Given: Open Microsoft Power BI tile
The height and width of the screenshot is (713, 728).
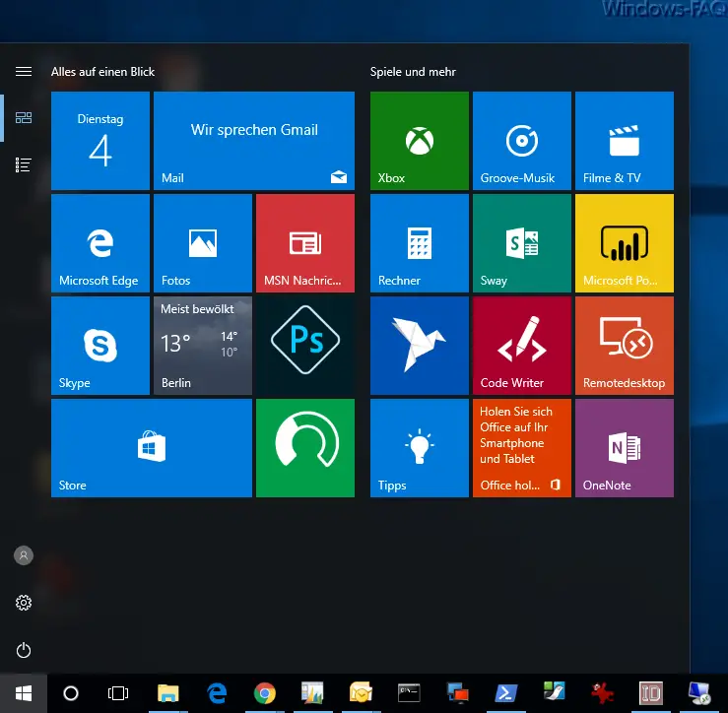Looking at the screenshot, I should [624, 243].
